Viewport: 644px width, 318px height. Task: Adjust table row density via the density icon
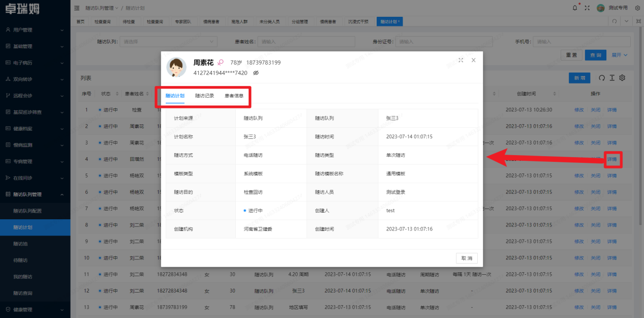coord(612,77)
